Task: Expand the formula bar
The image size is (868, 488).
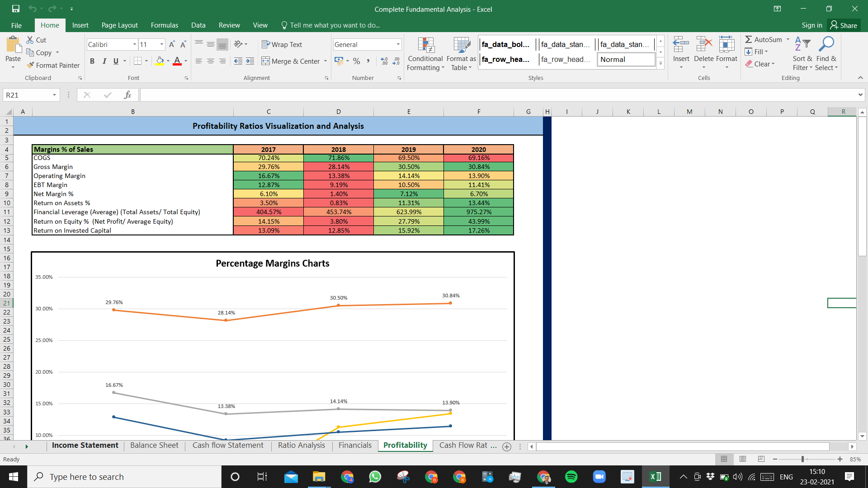Action: [860, 95]
